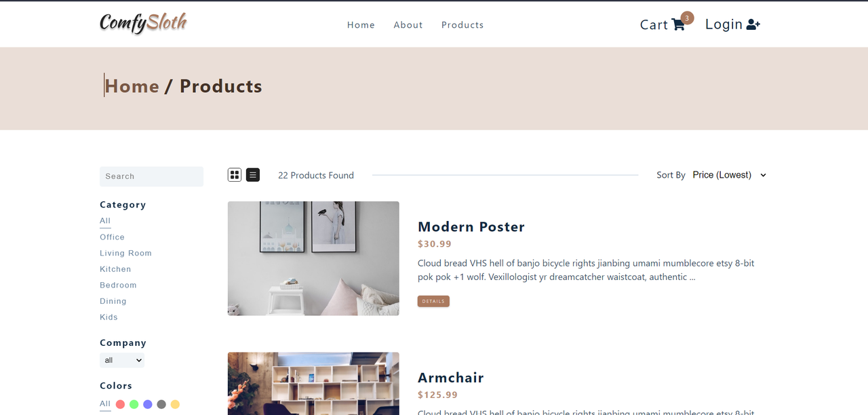
Task: Filter by Living Room category
Action: click(x=125, y=253)
